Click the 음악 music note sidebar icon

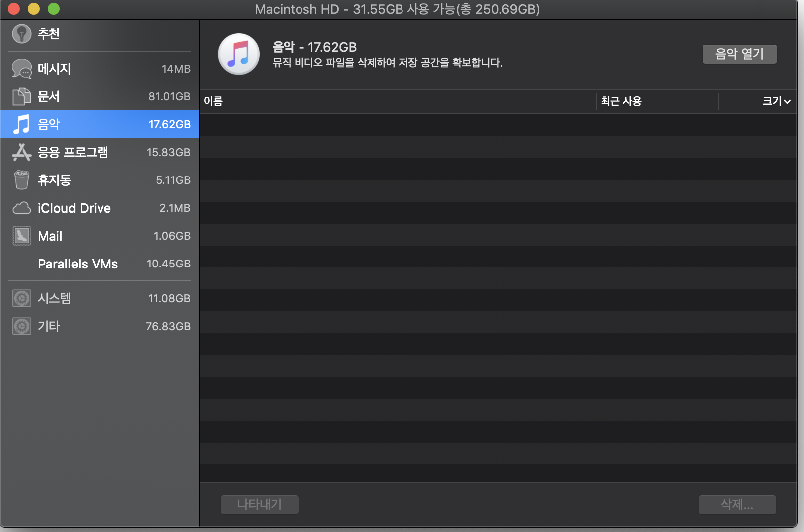click(x=21, y=124)
